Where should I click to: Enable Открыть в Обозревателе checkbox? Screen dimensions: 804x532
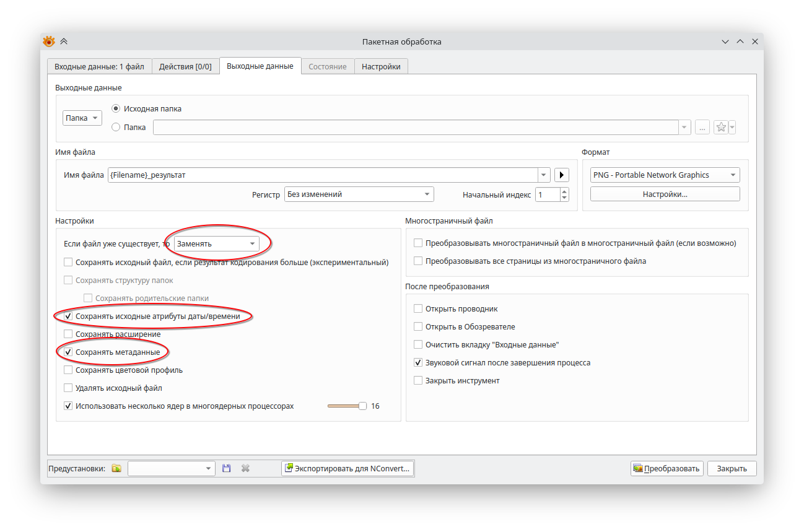coord(418,327)
